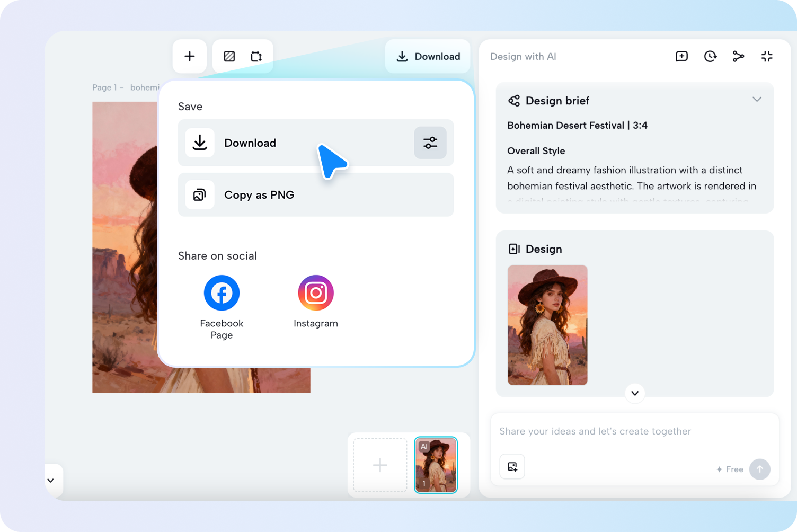797x532 pixels.
Task: Click the share nodes icon in AI panel
Action: coord(738,56)
